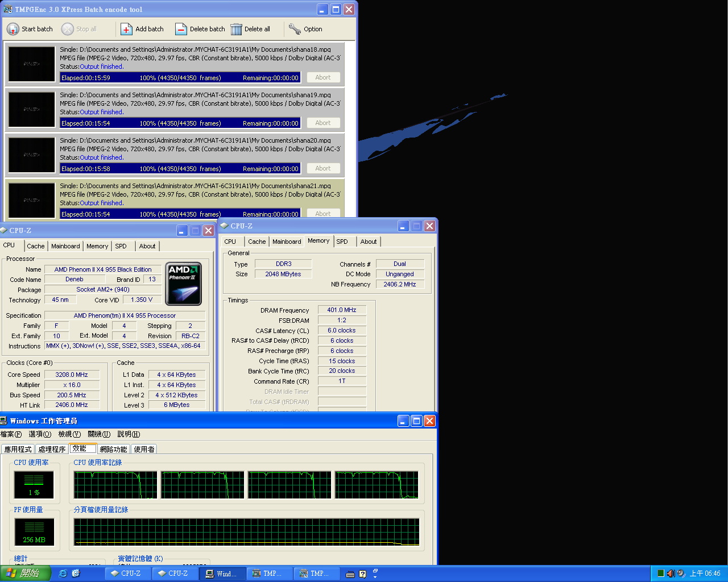Click progress bar of shana20.mpg job
The image size is (728, 582).
point(180,169)
